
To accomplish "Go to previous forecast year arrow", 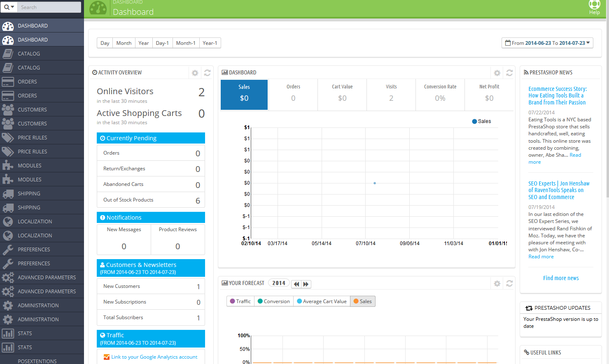I will [x=296, y=284].
